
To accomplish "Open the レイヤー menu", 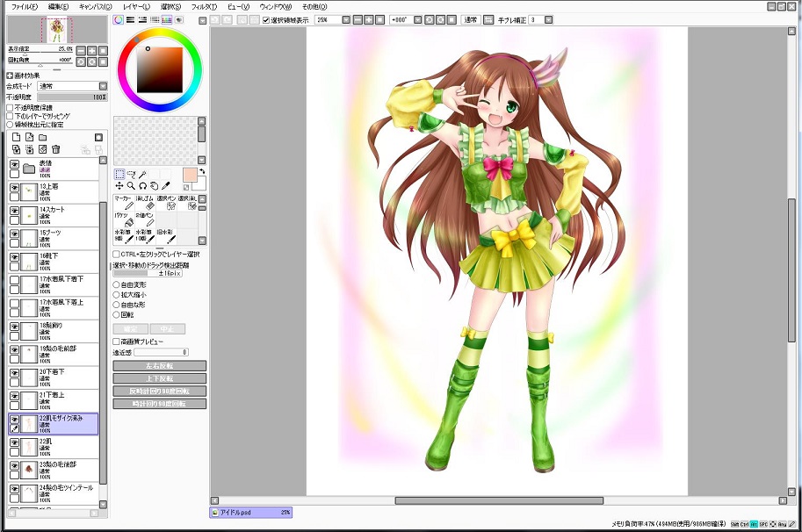I will [136, 6].
